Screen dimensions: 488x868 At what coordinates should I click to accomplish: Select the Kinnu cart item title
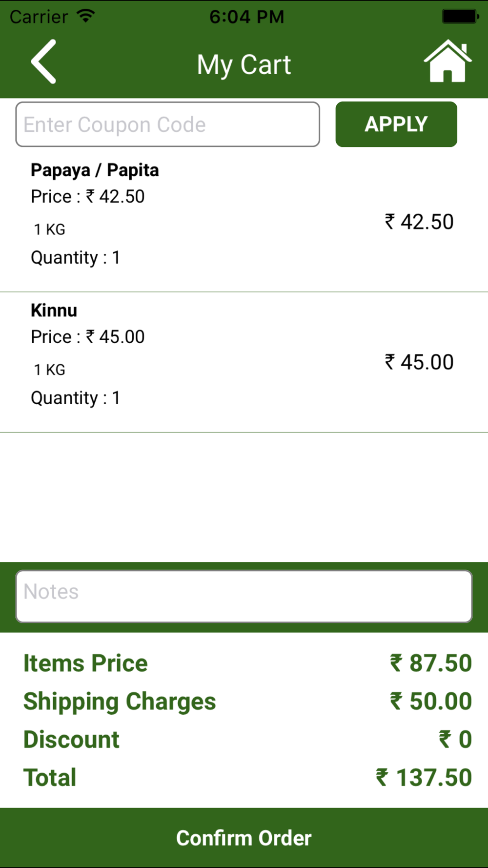click(x=54, y=310)
